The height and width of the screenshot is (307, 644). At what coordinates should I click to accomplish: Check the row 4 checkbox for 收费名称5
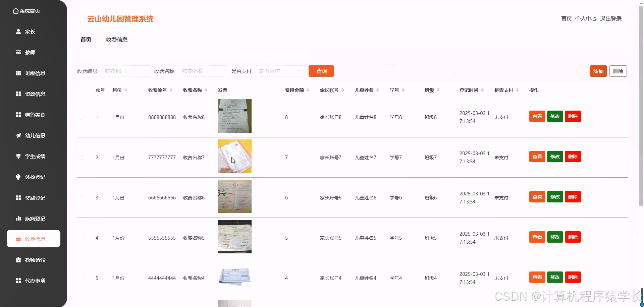81,238
